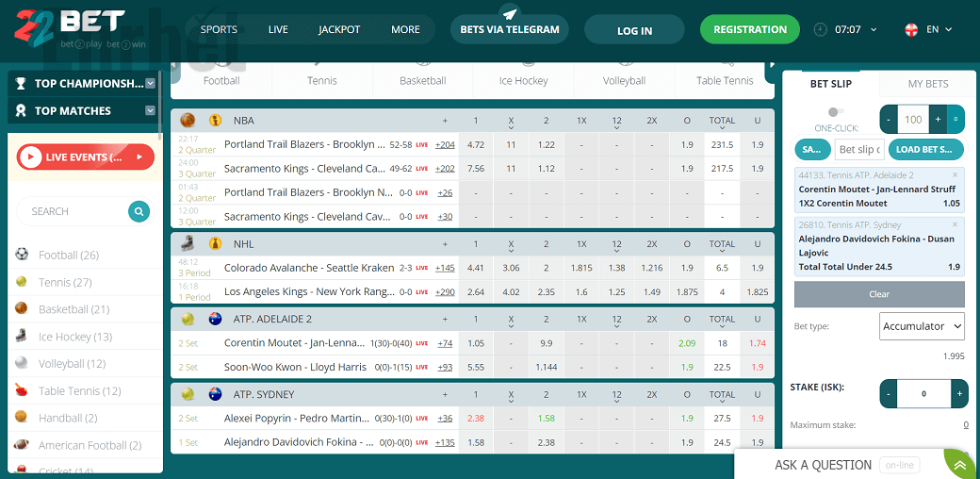The image size is (980, 479).
Task: Click the REGISTRATION button
Action: pos(750,29)
